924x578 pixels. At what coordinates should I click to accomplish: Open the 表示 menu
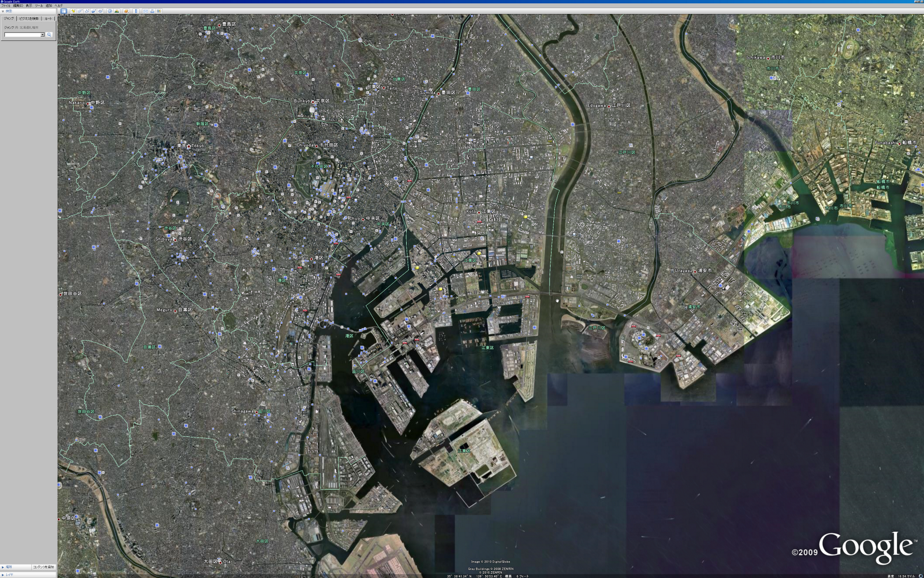pos(29,5)
